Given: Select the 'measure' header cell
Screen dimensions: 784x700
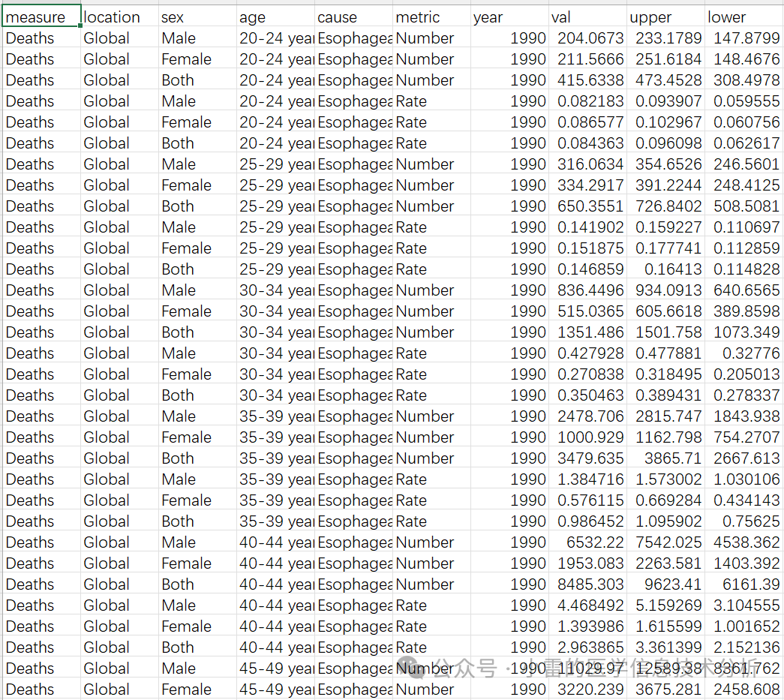Looking at the screenshot, I should (x=41, y=17).
